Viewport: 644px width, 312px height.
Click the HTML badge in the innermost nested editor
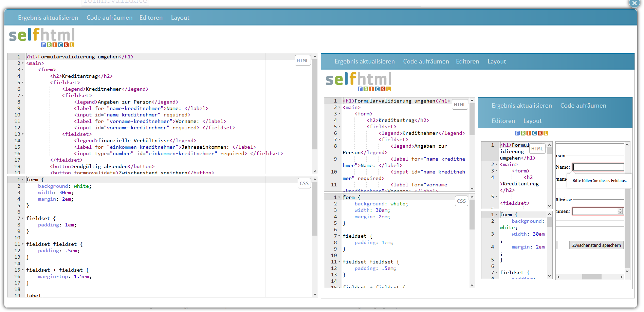[x=537, y=148]
